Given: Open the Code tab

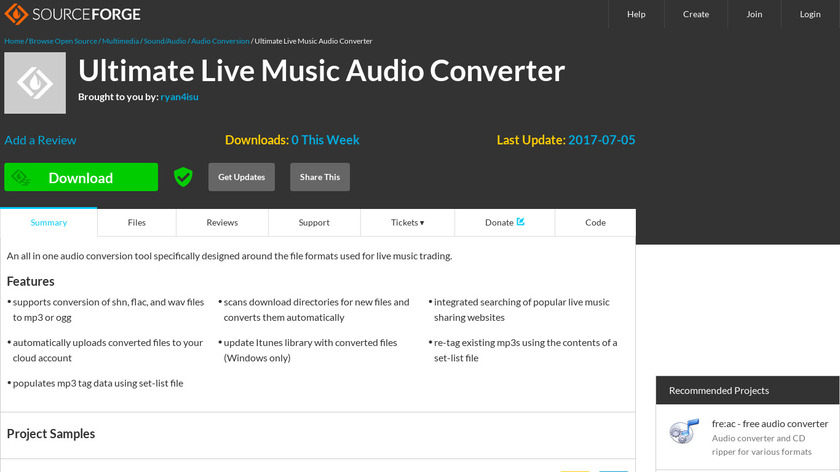Looking at the screenshot, I should [595, 222].
